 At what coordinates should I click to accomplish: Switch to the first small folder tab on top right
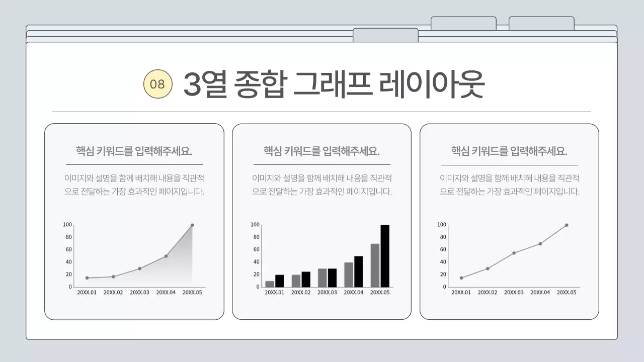[463, 23]
